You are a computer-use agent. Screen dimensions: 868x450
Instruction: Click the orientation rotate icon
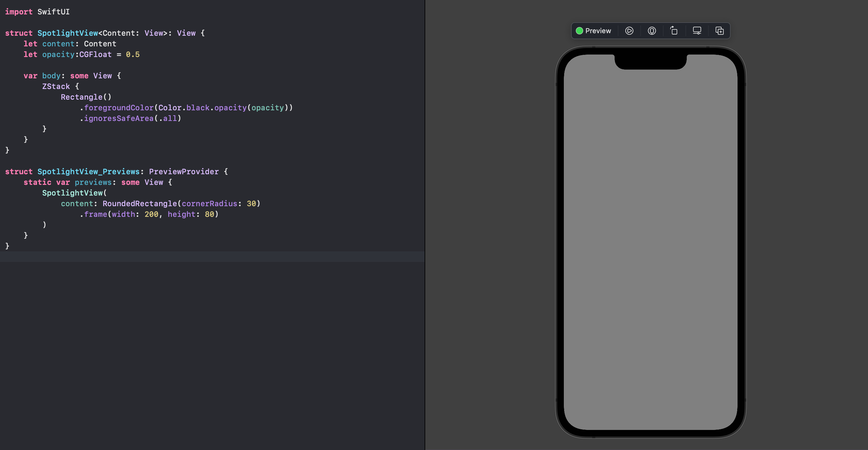674,31
